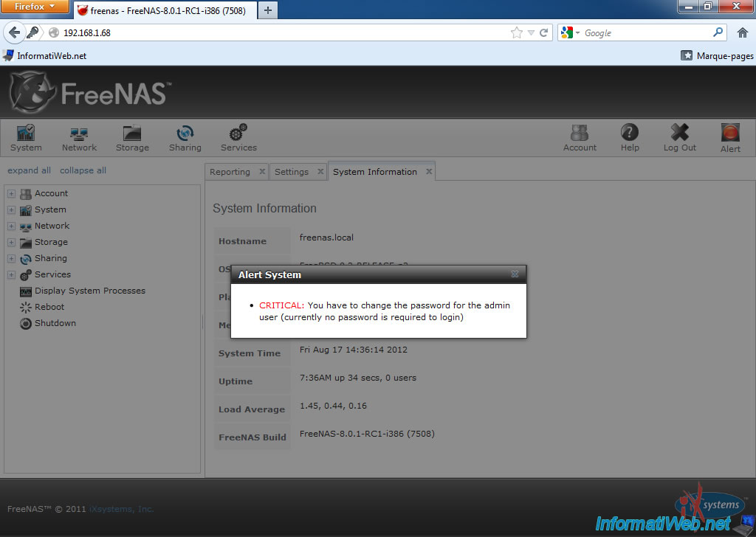
Task: Click the System Time value
Action: (x=354, y=350)
